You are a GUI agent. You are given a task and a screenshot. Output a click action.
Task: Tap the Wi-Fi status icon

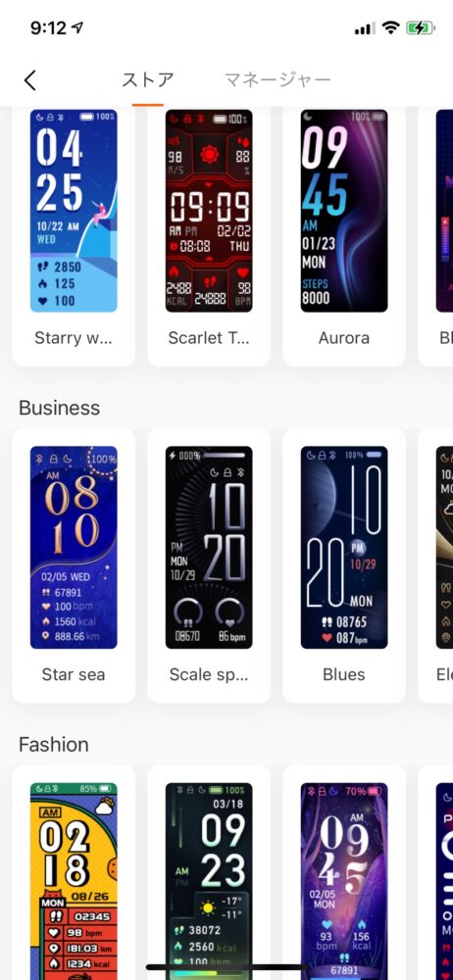(x=391, y=27)
